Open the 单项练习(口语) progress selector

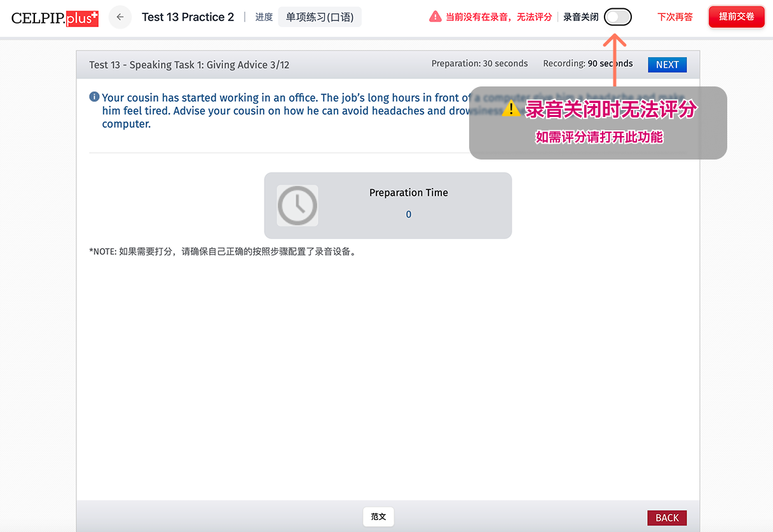tap(319, 17)
